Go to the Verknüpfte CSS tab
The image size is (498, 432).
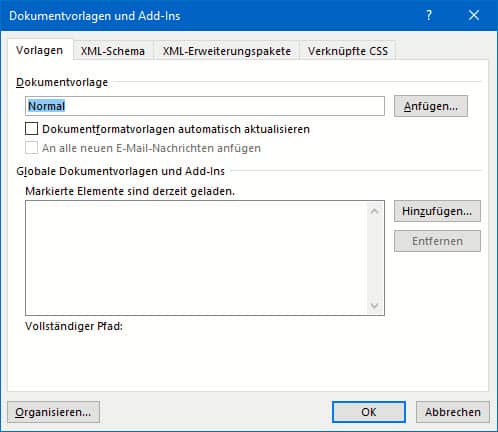coord(348,51)
